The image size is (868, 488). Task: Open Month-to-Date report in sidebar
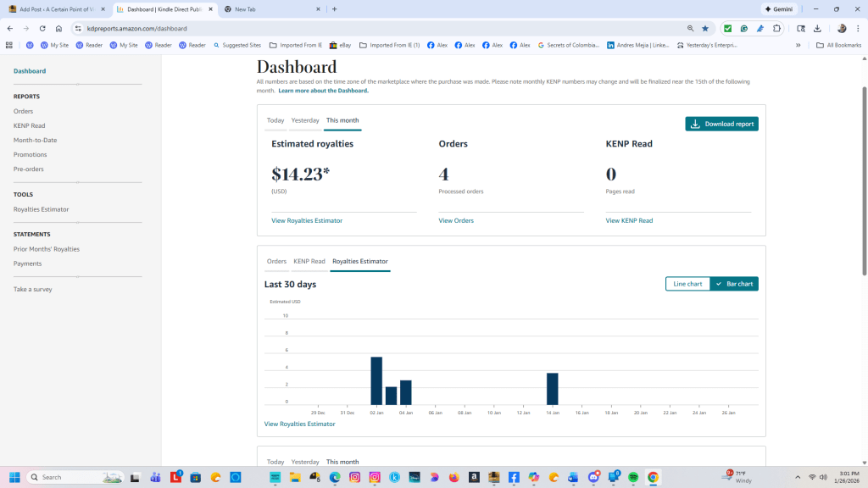coord(36,140)
